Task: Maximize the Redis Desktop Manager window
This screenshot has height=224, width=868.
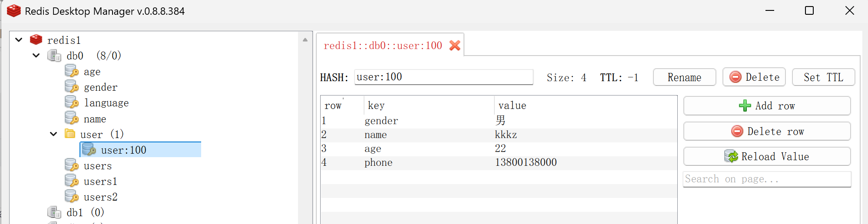Action: point(809,10)
